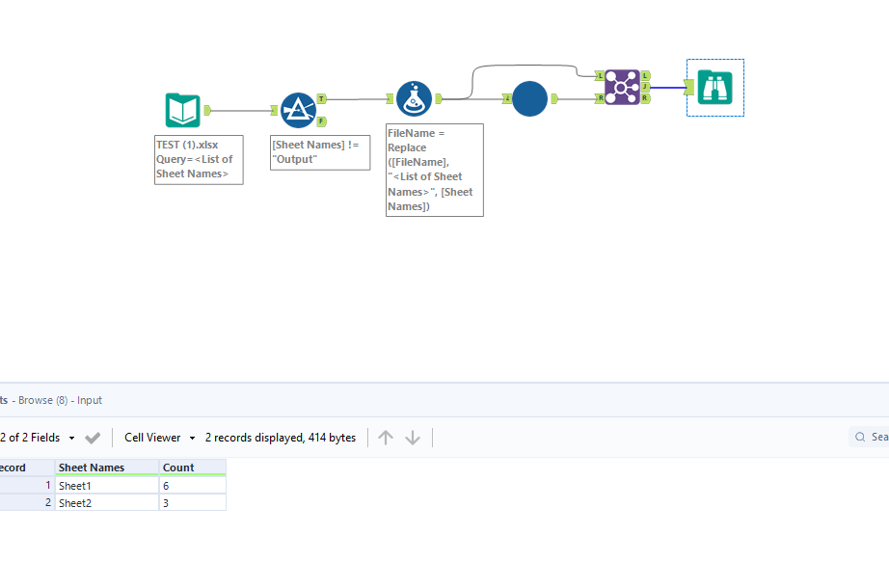Viewport: 889px width, 588px height.
Task: Select the Filter tool on the canvas
Action: (299, 109)
